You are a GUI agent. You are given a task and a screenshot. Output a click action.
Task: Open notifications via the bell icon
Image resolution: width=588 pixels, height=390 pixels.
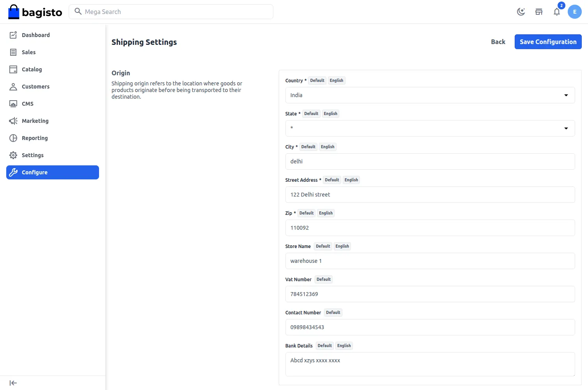pos(557,12)
